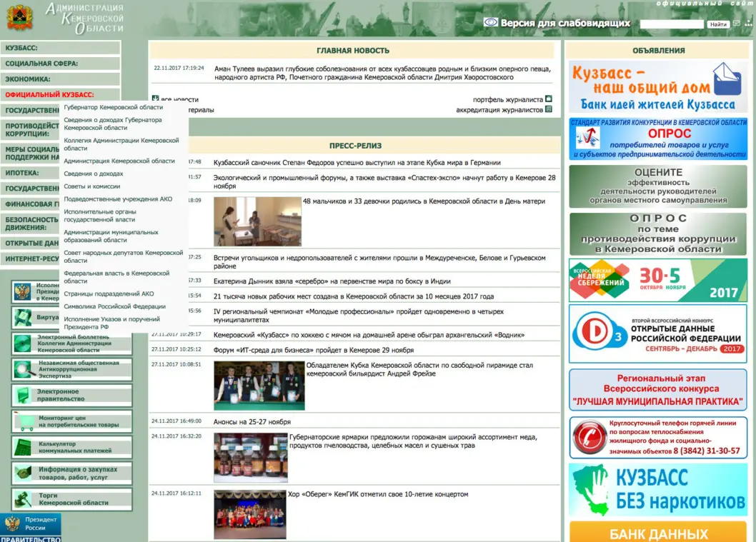Click the honey jars fair photo thumbnail
Viewport: 756px width, 542px height.
(x=251, y=458)
